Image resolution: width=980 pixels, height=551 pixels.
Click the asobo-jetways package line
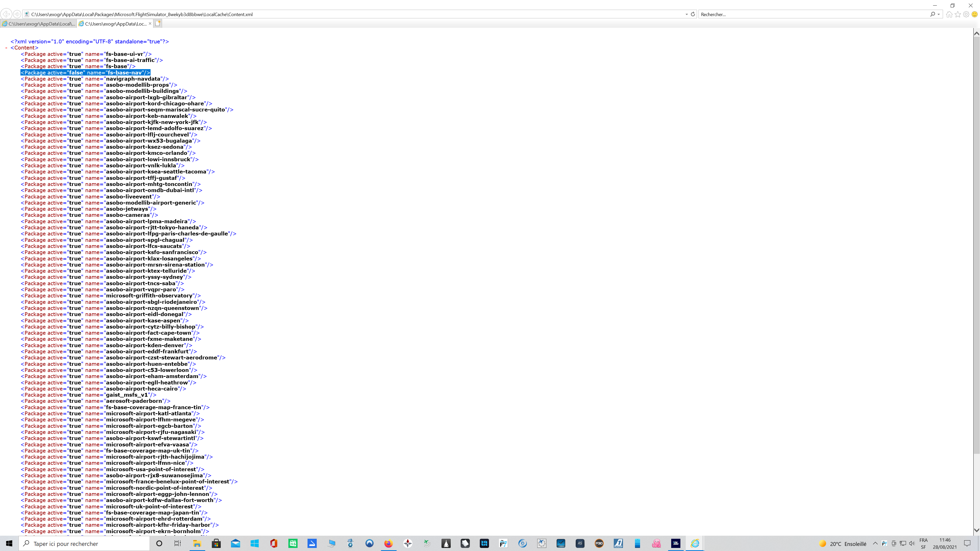[x=89, y=209]
